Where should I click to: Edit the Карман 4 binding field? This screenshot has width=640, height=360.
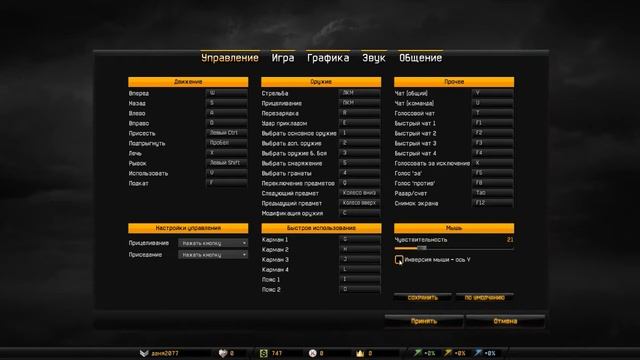tap(360, 269)
